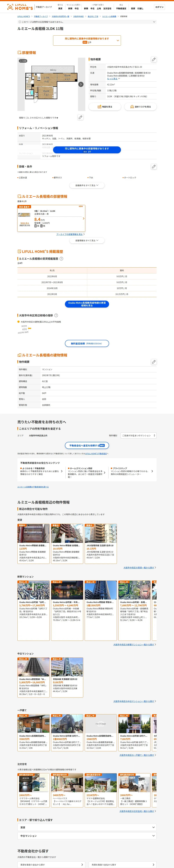Image resolution: width=174 pixels, height=868 pixels.
Task: Info icon on ad disclaimer bar
Action: (x=20, y=22)
